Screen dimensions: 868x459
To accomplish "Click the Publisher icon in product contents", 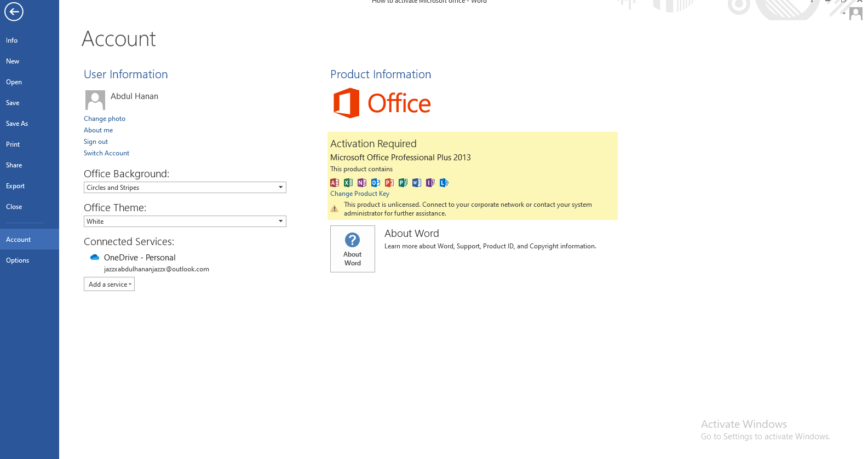I will (403, 183).
